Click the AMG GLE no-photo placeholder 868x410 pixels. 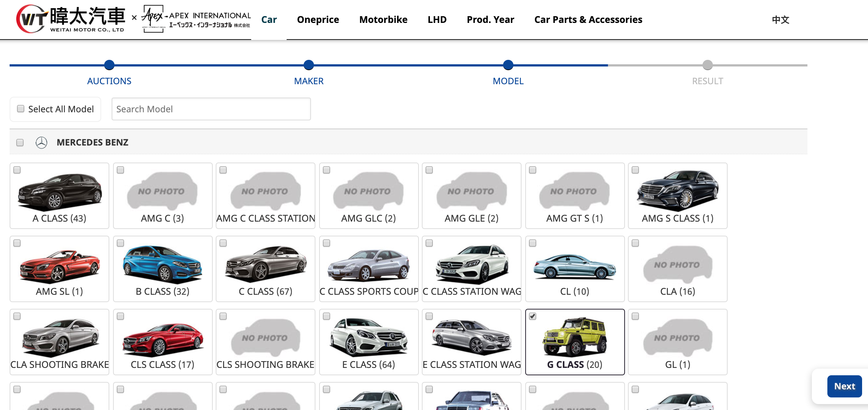pos(472,191)
